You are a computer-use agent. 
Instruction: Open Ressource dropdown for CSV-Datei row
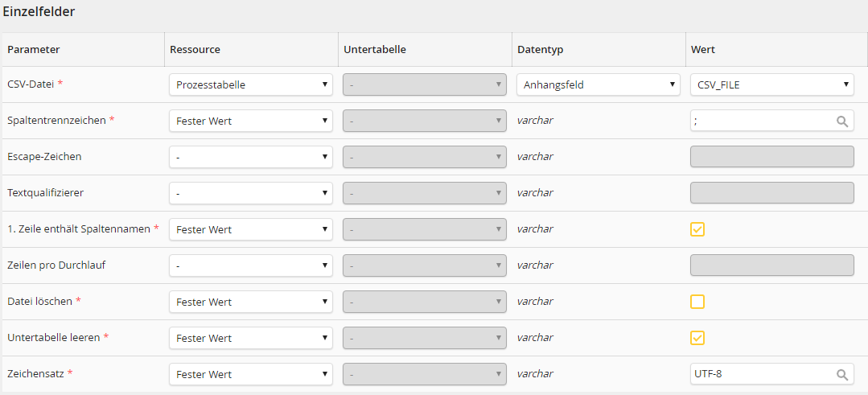(x=250, y=84)
